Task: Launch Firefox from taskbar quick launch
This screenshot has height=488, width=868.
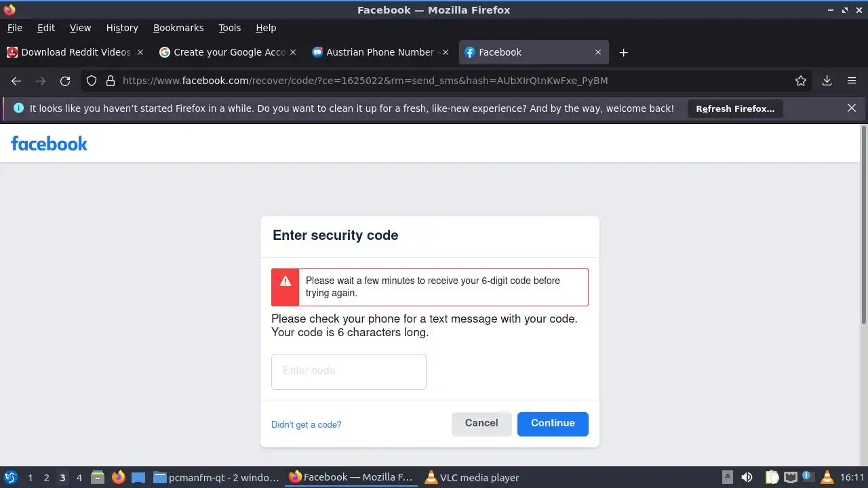Action: click(x=119, y=477)
